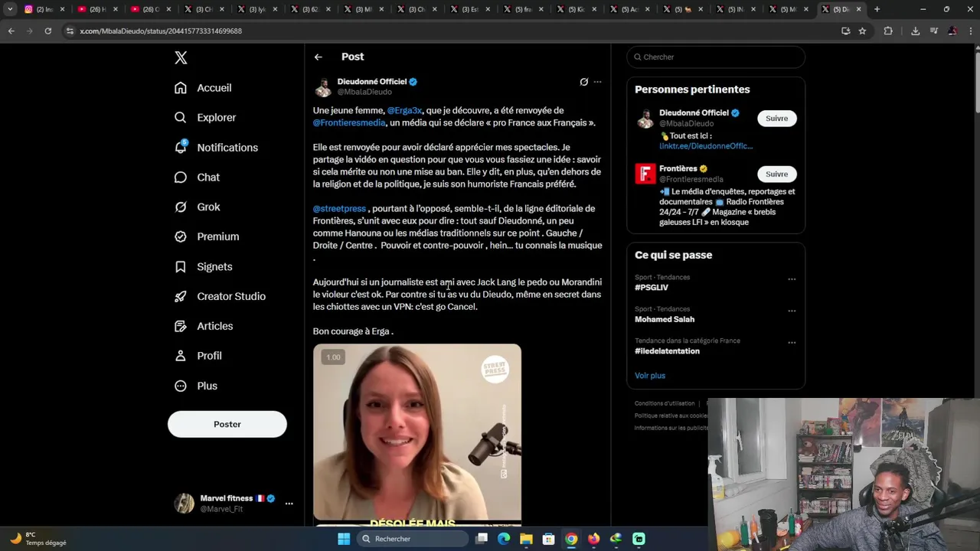
Task: Click the browser back arrow
Action: tap(11, 31)
